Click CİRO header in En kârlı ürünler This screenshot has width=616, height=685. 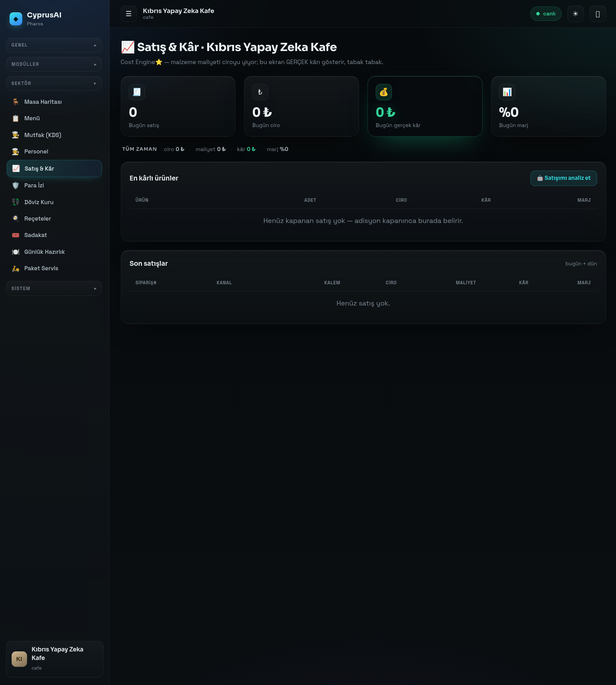point(401,200)
